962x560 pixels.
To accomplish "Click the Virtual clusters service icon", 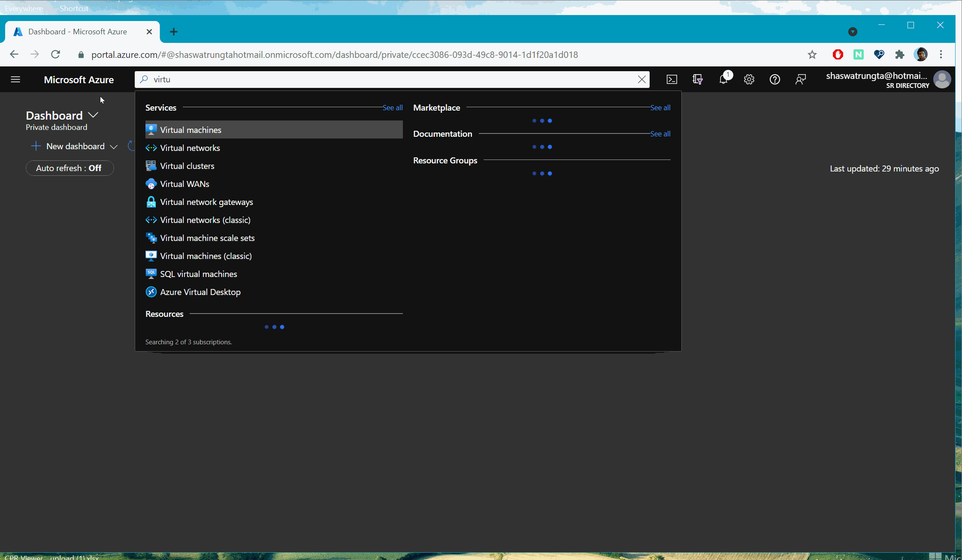I will tap(151, 166).
